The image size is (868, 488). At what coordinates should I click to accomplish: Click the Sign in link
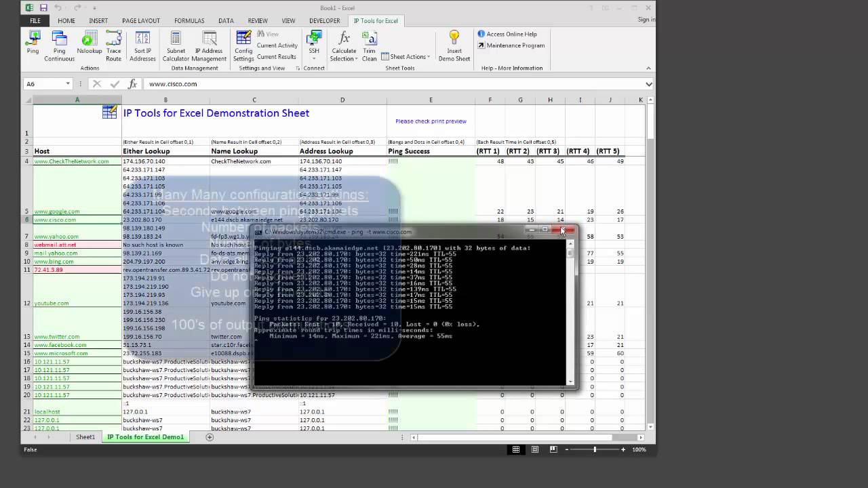[646, 20]
